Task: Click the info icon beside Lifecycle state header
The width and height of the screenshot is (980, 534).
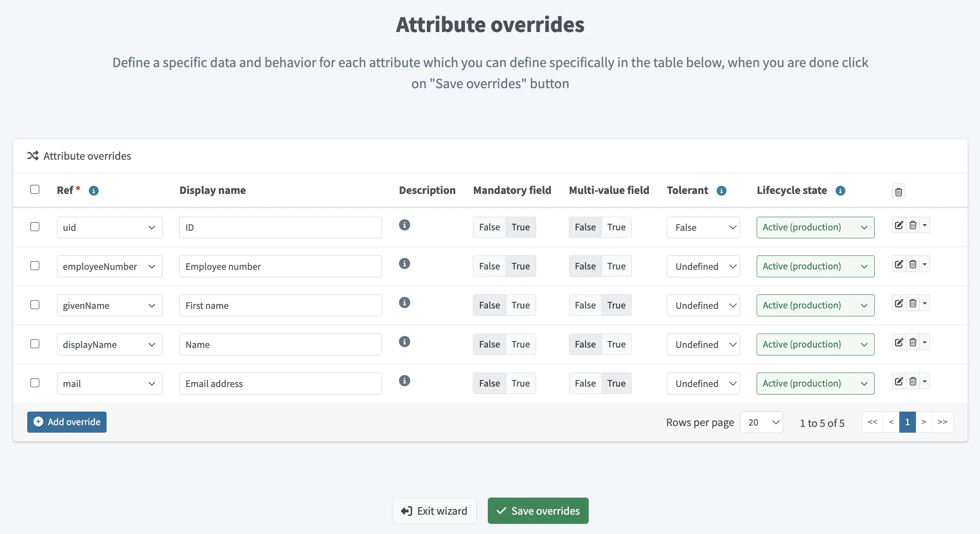Action: pos(841,190)
